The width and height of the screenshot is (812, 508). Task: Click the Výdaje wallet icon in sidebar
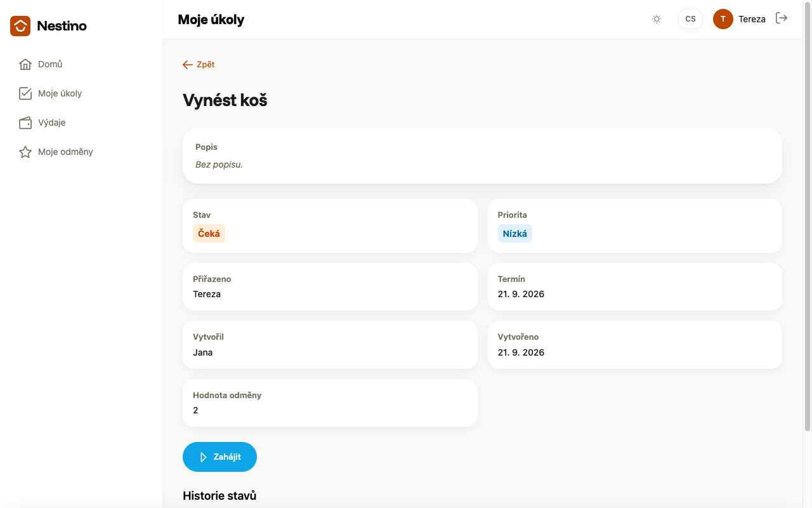pos(25,123)
